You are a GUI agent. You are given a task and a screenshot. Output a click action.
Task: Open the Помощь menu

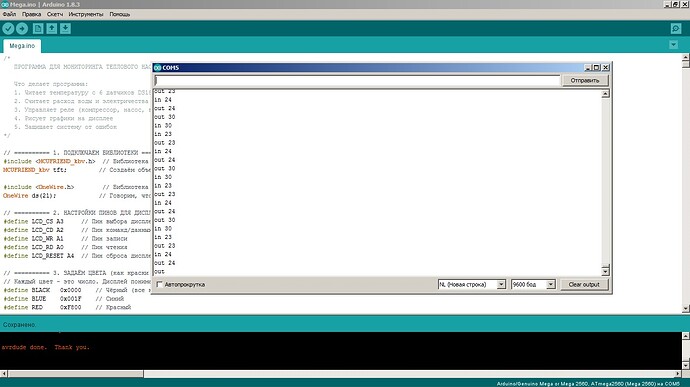pyautogui.click(x=120, y=14)
